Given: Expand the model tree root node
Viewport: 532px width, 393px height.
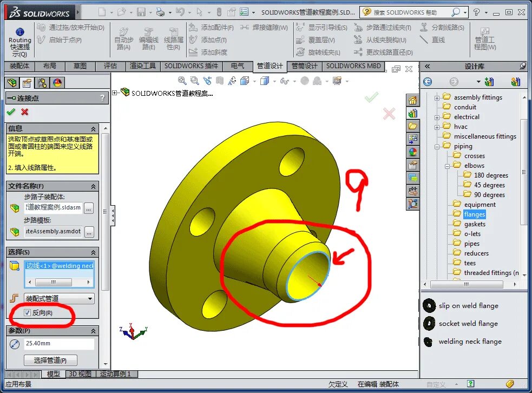Looking at the screenshot, I should [x=115, y=93].
